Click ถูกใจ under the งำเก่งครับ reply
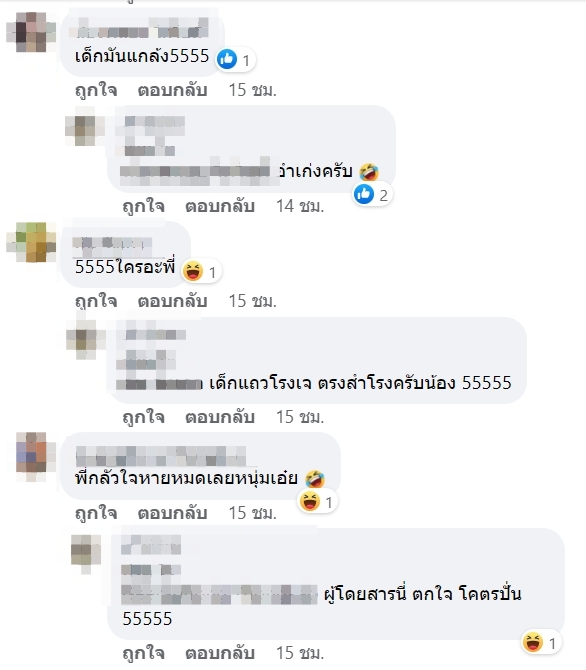 pyautogui.click(x=143, y=206)
